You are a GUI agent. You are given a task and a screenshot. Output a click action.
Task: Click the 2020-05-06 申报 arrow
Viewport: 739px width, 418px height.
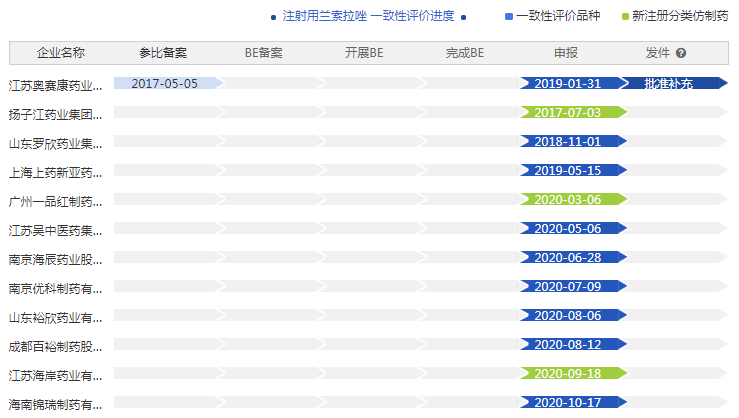tap(574, 228)
